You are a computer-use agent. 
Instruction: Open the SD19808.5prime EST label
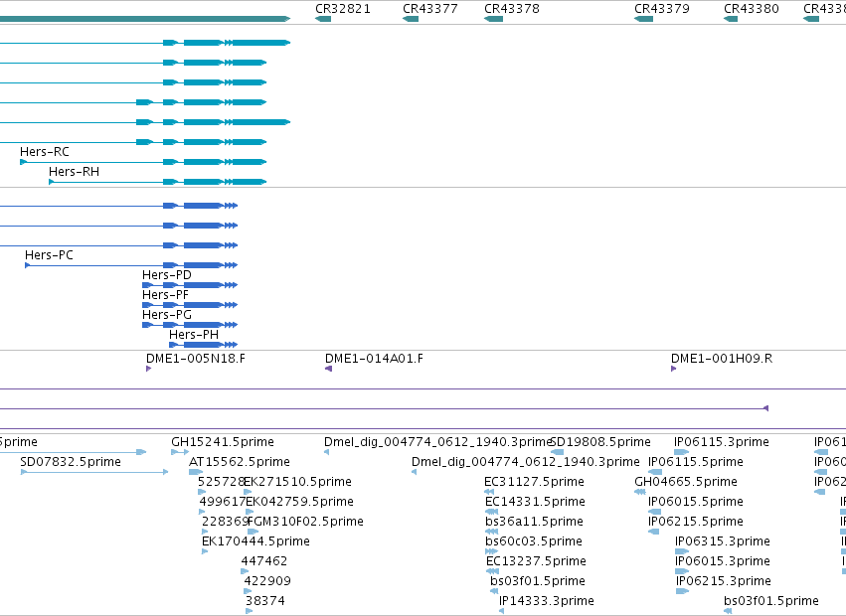click(x=601, y=442)
